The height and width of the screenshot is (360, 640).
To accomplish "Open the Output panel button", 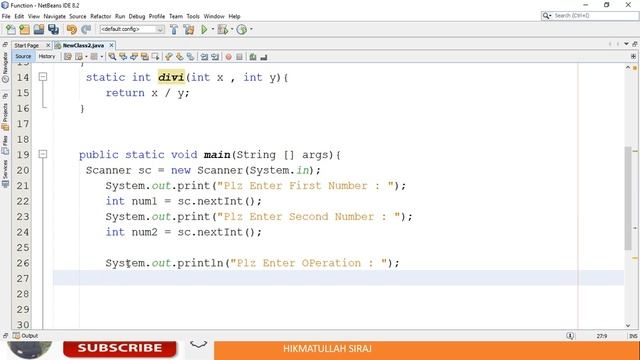I will 25,336.
